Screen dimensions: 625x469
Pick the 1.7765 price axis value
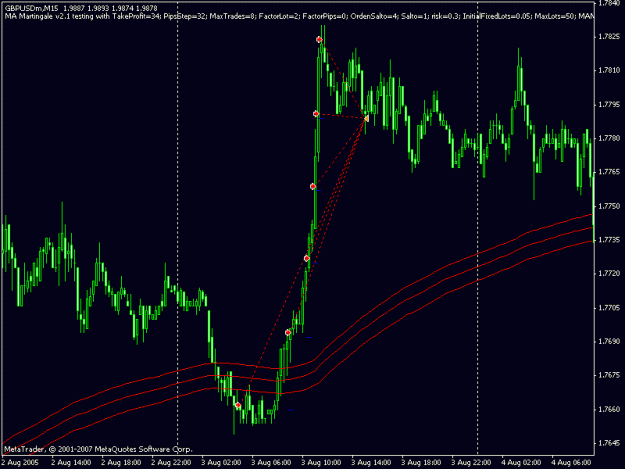pyautogui.click(x=609, y=172)
